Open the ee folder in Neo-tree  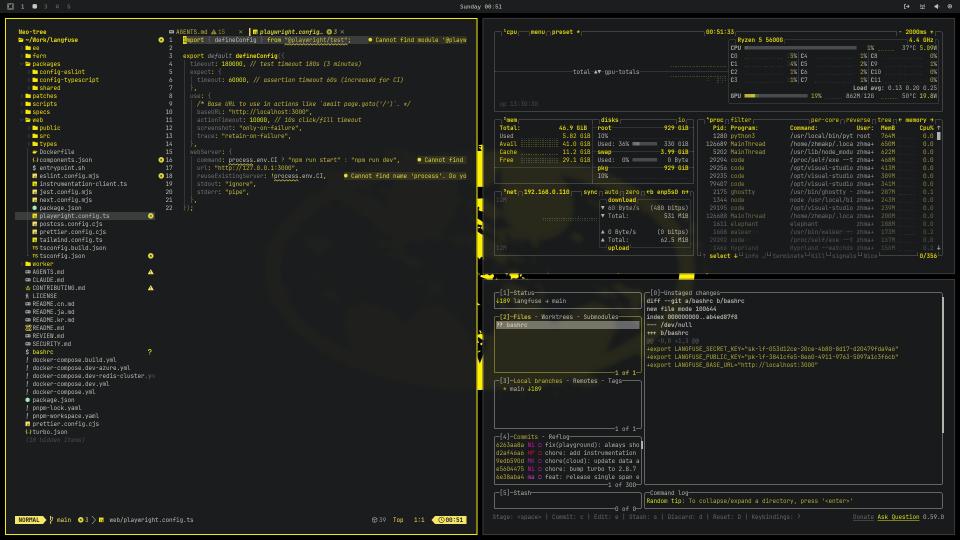(x=32, y=48)
